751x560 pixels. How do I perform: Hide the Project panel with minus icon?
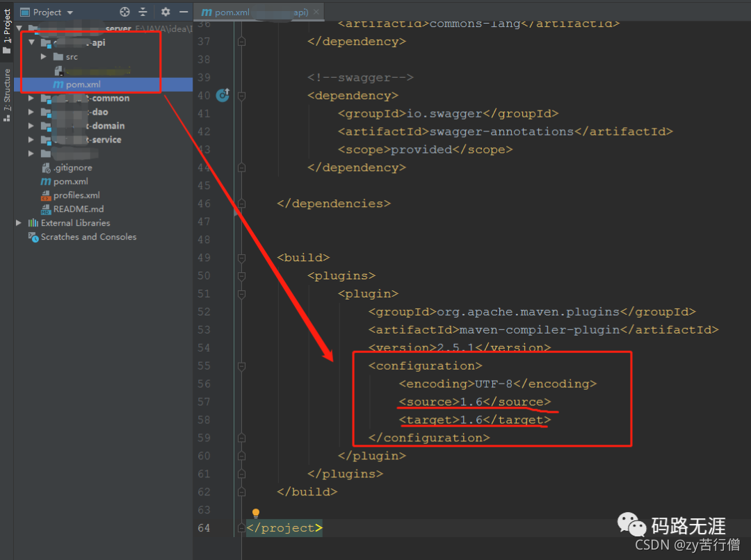coord(184,12)
